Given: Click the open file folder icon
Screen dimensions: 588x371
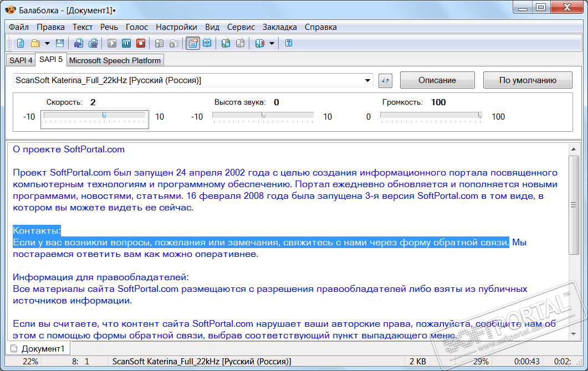Looking at the screenshot, I should (35, 44).
